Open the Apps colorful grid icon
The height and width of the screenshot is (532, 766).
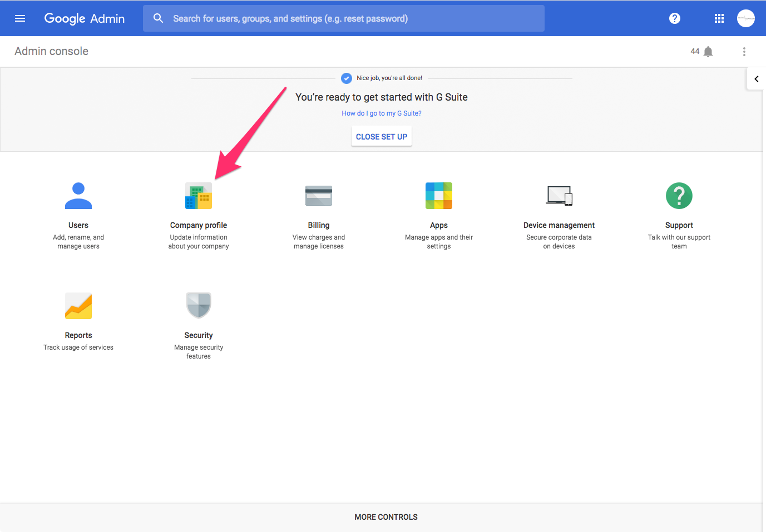439,196
